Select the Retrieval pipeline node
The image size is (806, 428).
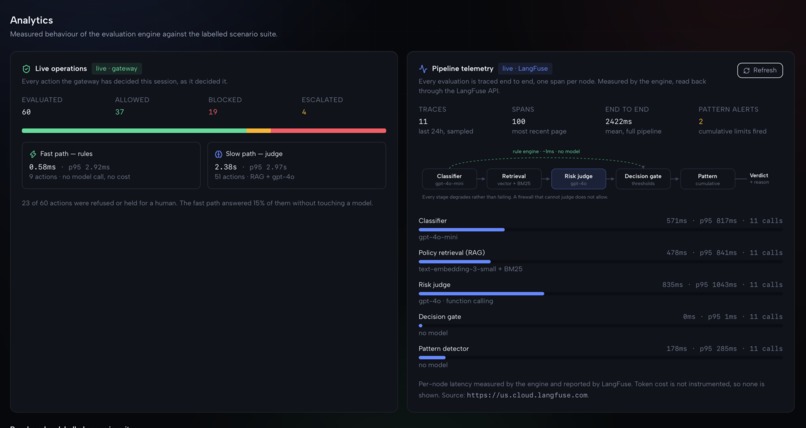[x=514, y=179]
